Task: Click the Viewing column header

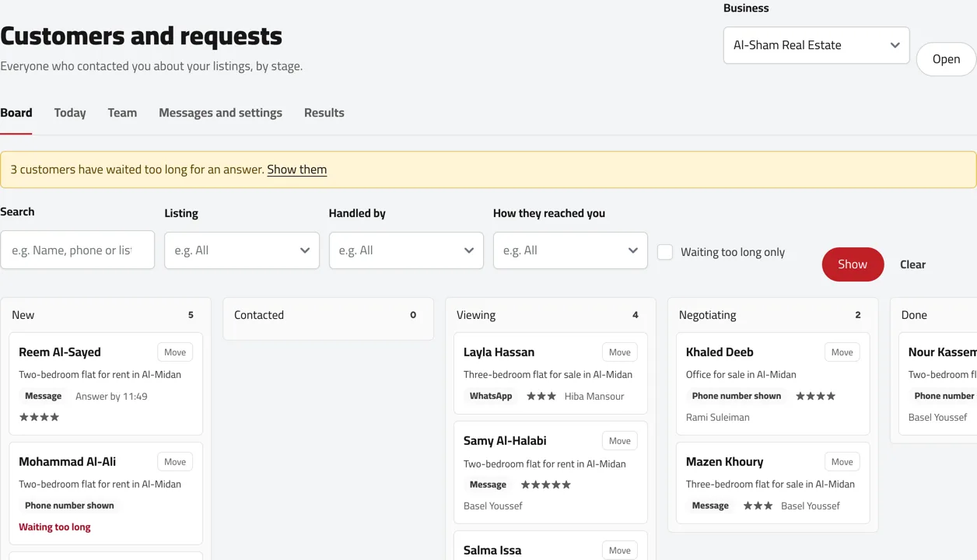Action: [x=476, y=315]
